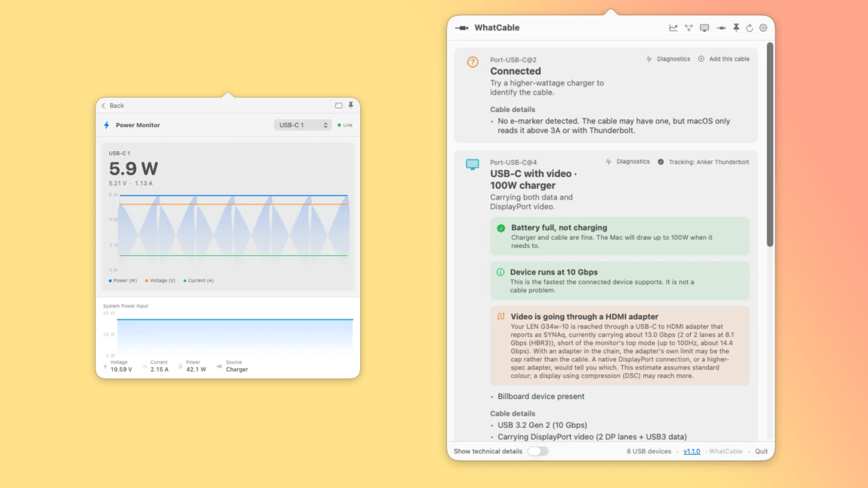Pin the WhatCable window
868x488 pixels.
[x=736, y=28]
